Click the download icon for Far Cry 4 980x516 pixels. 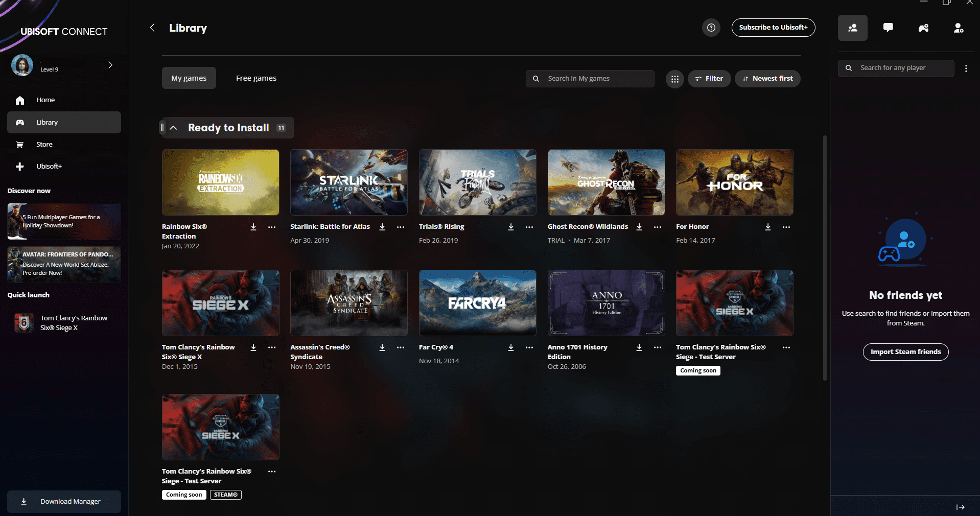tap(510, 347)
